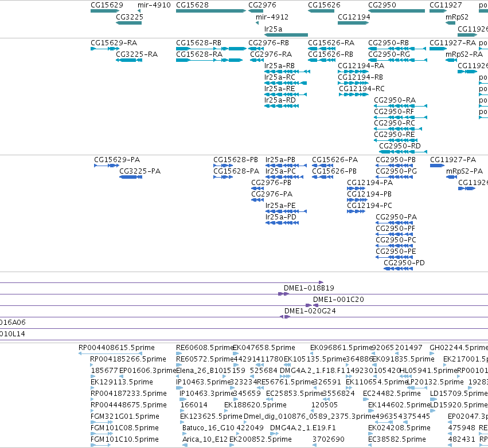Click protein label CG2950-PD
Image resolution: width=488 pixels, height=448 pixels.
click(x=404, y=263)
